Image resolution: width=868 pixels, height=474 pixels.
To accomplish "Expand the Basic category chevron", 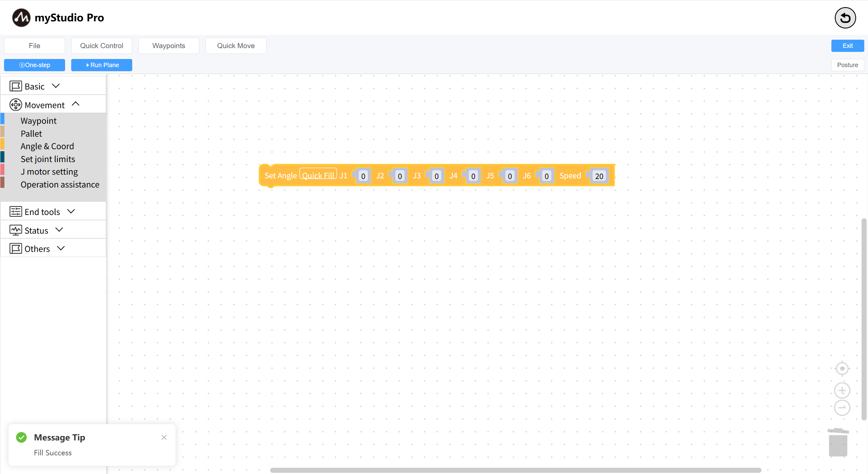I will coord(56,86).
